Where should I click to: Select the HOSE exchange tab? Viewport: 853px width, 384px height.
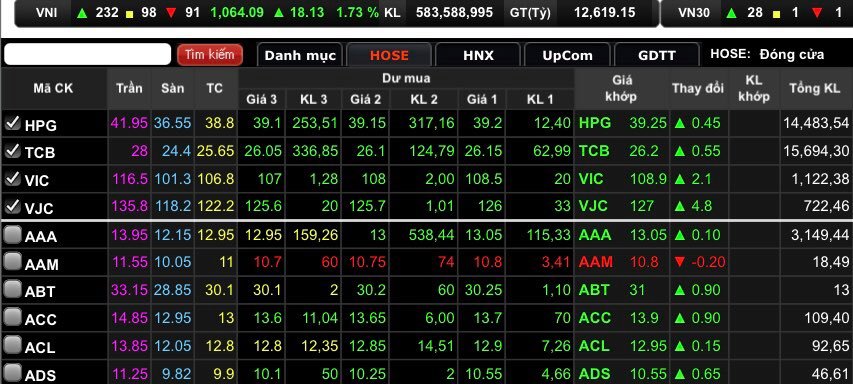pyautogui.click(x=389, y=55)
